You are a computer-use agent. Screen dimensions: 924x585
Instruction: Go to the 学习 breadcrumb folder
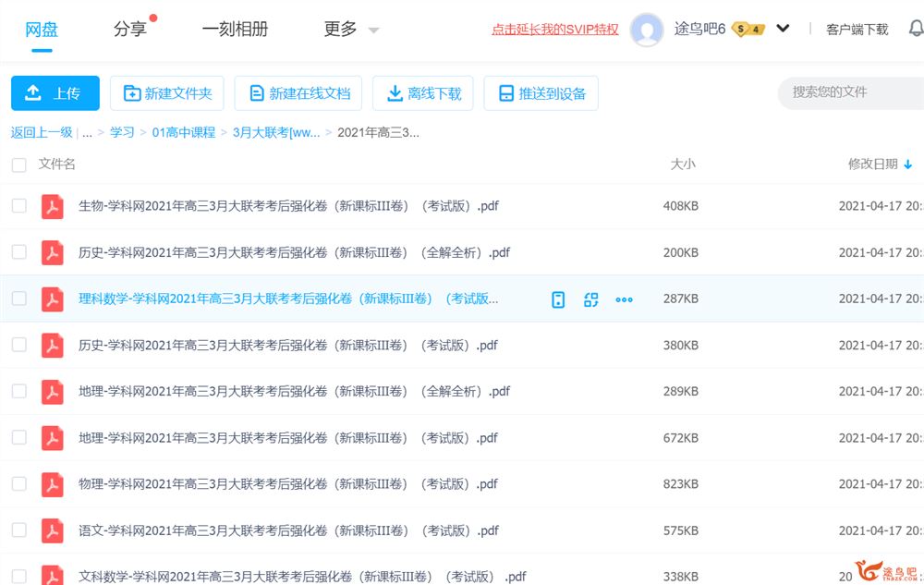pyautogui.click(x=122, y=132)
